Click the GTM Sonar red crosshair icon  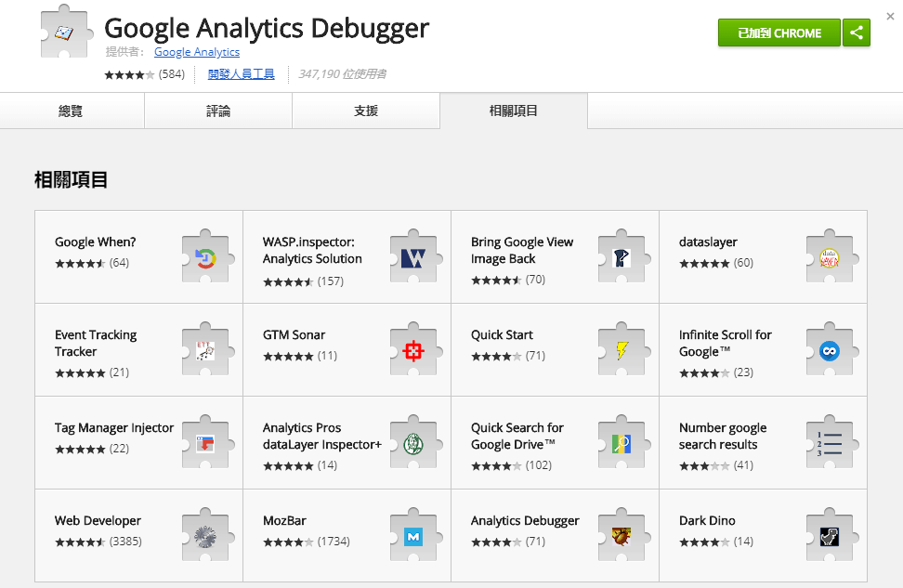click(415, 349)
